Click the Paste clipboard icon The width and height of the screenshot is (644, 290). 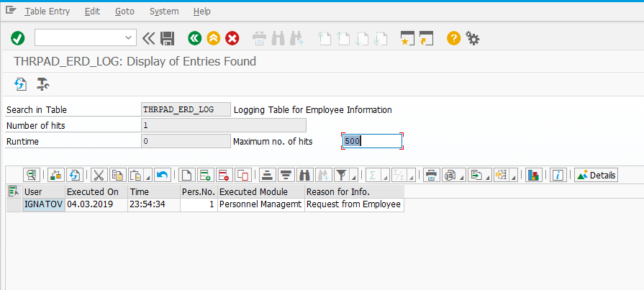point(135,176)
